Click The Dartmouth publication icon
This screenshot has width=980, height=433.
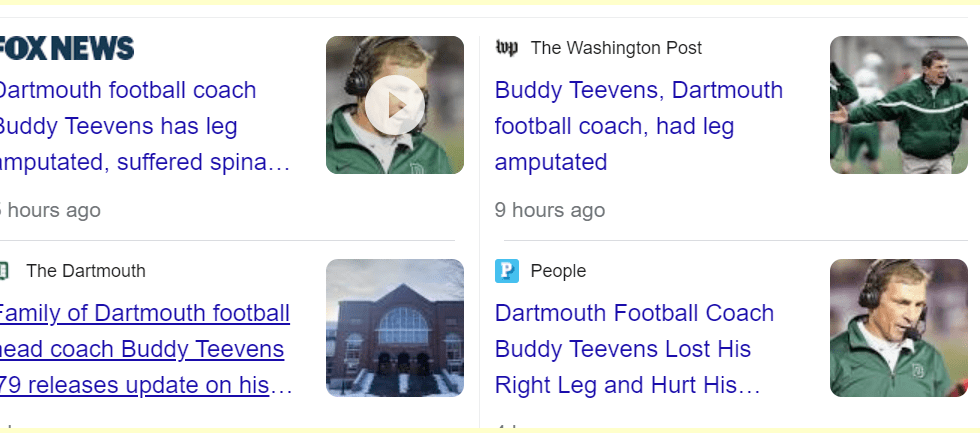tap(4, 271)
